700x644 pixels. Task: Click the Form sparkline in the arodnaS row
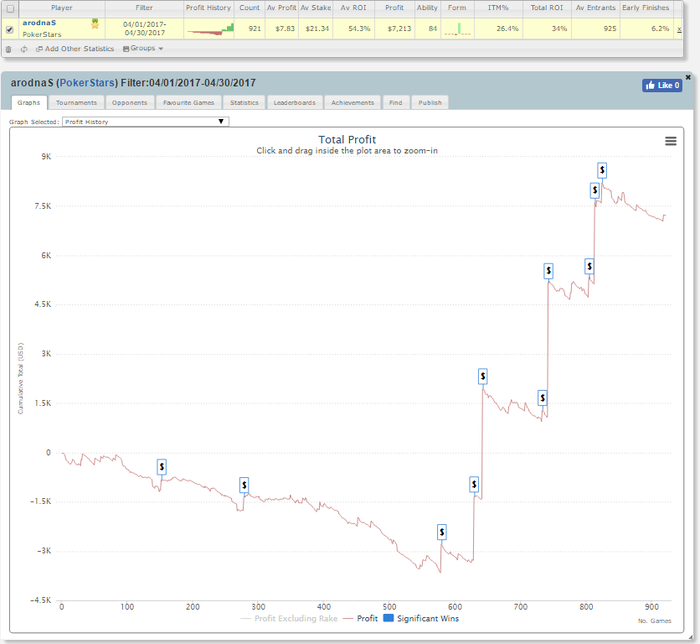(x=458, y=29)
